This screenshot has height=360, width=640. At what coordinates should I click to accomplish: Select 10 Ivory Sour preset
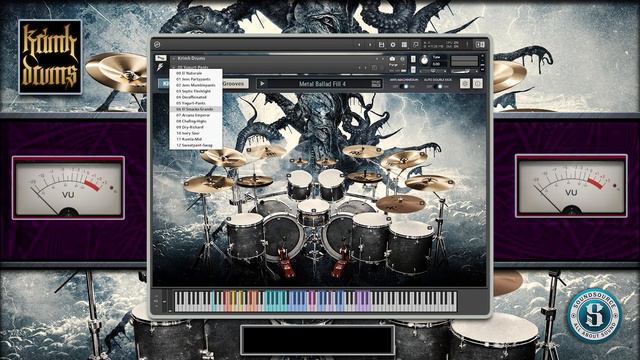tap(196, 133)
